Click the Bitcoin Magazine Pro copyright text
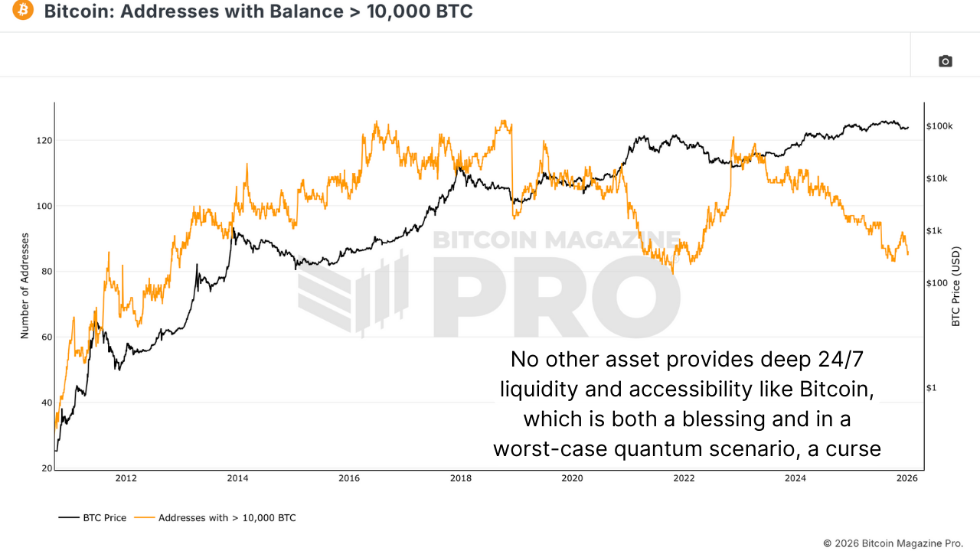980x551 pixels. coord(893,543)
